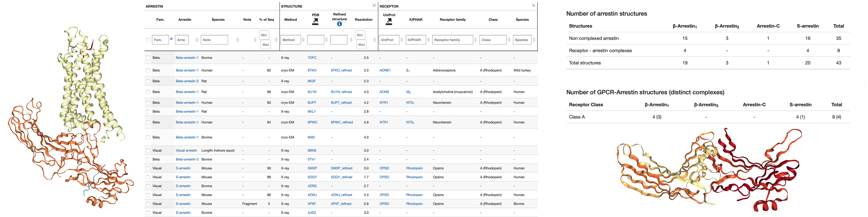Check the row checkbox for 7DFC
The width and height of the screenshot is (868, 217).
pos(147,58)
